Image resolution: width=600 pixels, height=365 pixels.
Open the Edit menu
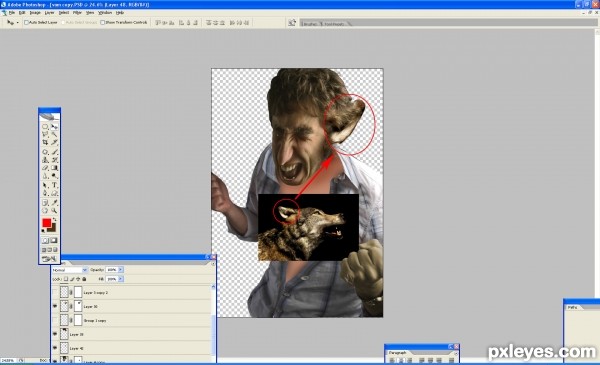pos(22,13)
